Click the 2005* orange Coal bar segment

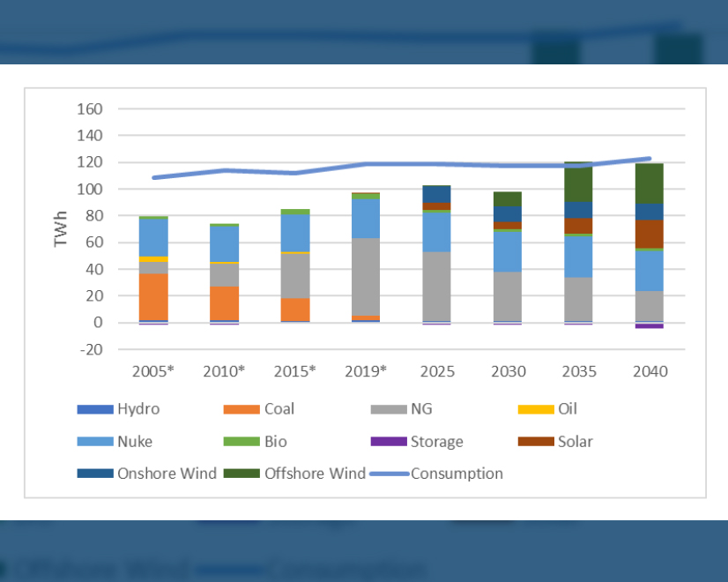tap(153, 297)
